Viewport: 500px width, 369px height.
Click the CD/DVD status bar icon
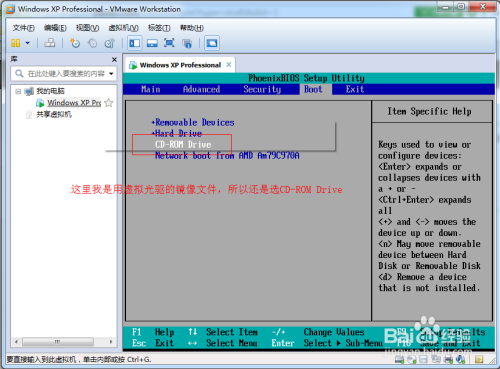(x=412, y=359)
